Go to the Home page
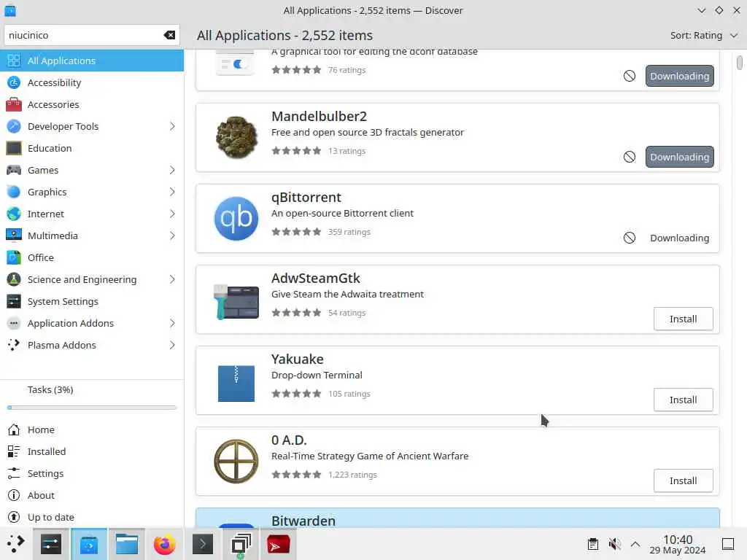747x560 pixels. point(92,430)
